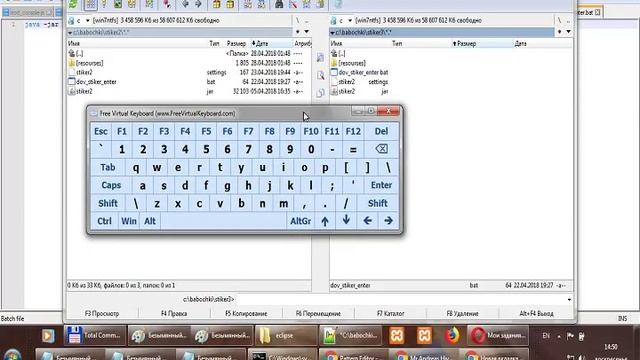Click the up arrow key on virtual keyboard
The height and width of the screenshot is (360, 640).
pyautogui.click(x=325, y=221)
